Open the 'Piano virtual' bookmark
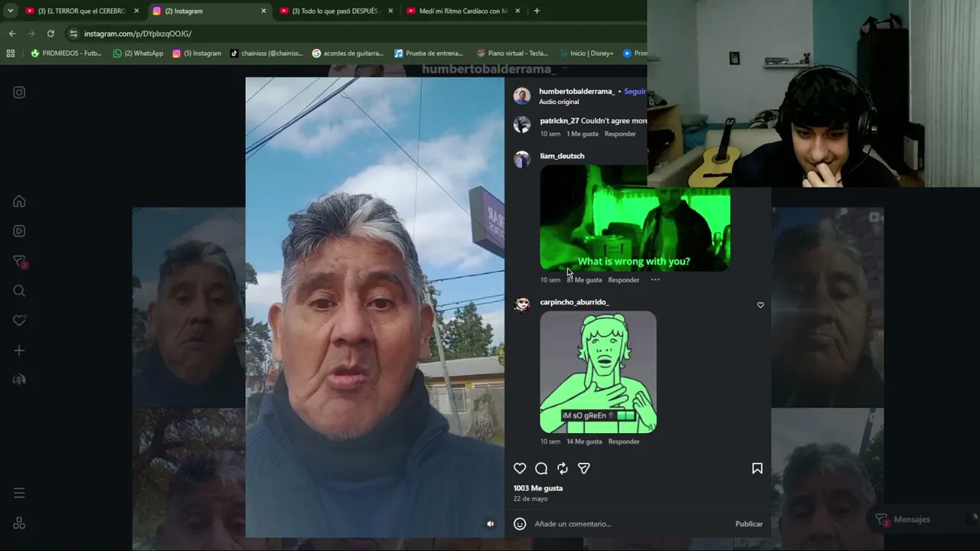 (512, 54)
